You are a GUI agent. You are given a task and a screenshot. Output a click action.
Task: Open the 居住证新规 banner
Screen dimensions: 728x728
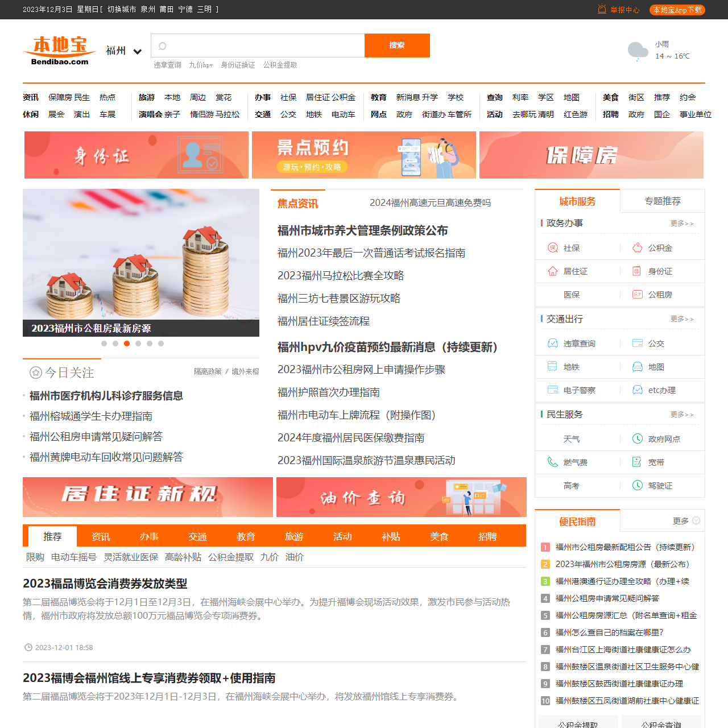148,497
